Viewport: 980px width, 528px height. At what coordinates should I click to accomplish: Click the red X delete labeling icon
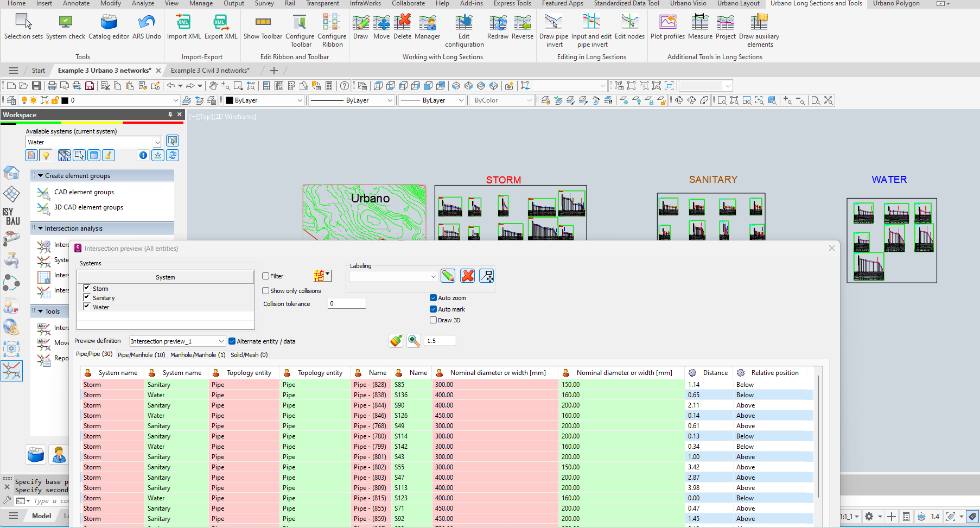(467, 276)
